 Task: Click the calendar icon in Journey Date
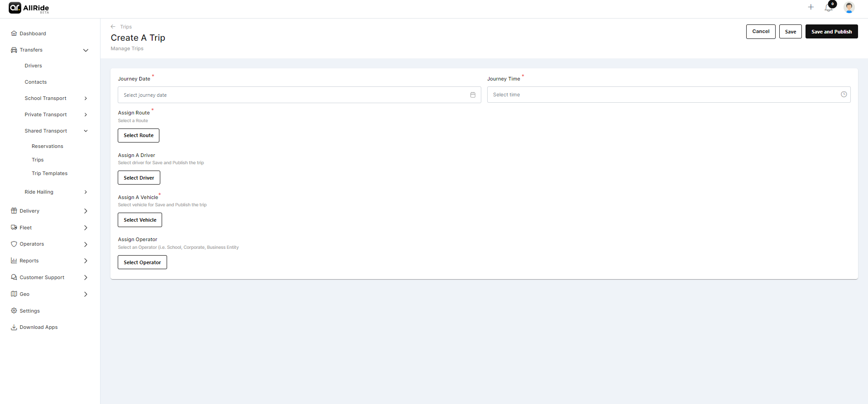point(473,95)
